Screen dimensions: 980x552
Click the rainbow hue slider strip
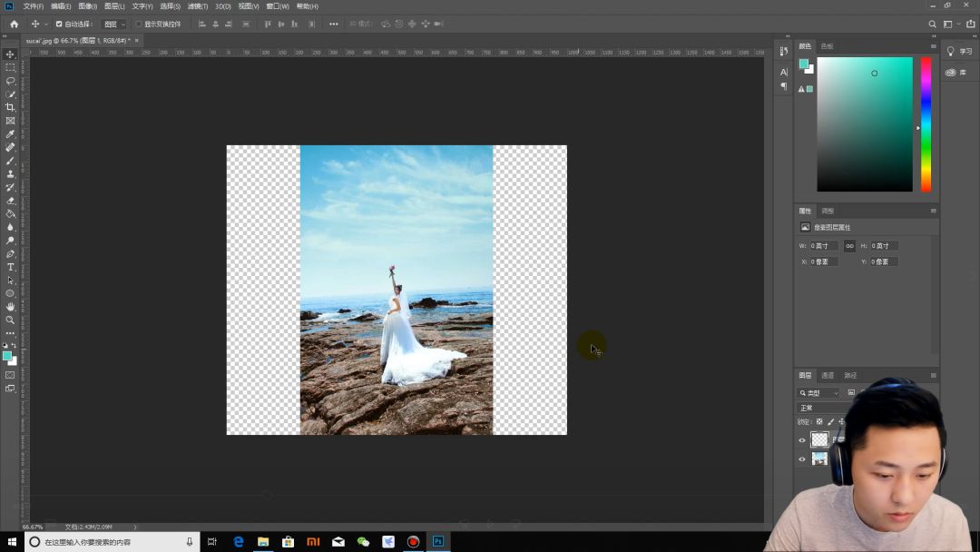(926, 124)
